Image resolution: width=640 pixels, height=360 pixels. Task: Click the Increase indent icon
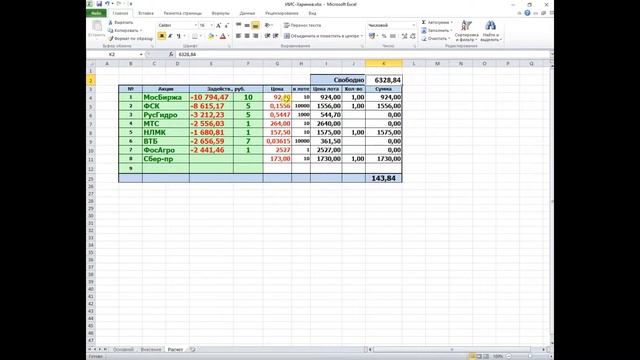(276, 36)
